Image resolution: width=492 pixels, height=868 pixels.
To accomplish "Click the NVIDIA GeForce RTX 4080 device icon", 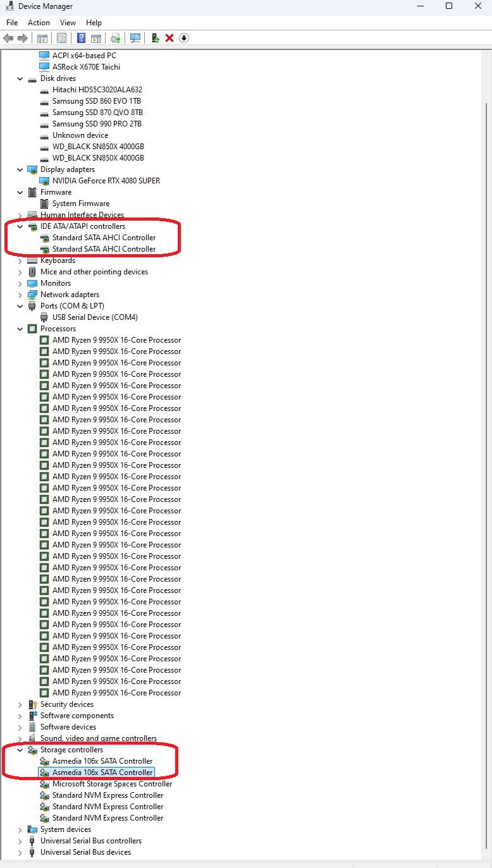I will [x=44, y=181].
